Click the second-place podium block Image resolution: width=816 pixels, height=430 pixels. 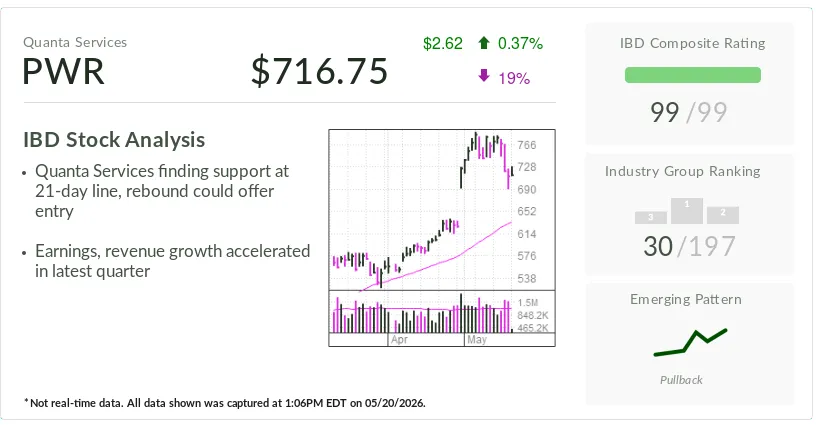[723, 215]
